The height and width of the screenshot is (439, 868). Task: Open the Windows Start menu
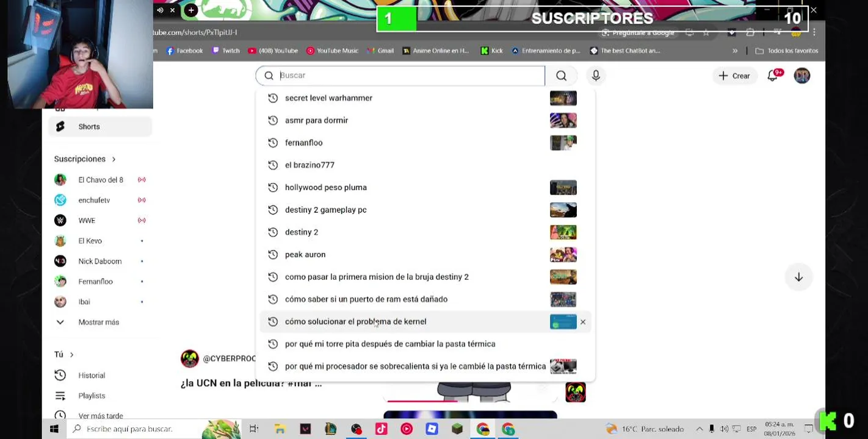pyautogui.click(x=54, y=429)
